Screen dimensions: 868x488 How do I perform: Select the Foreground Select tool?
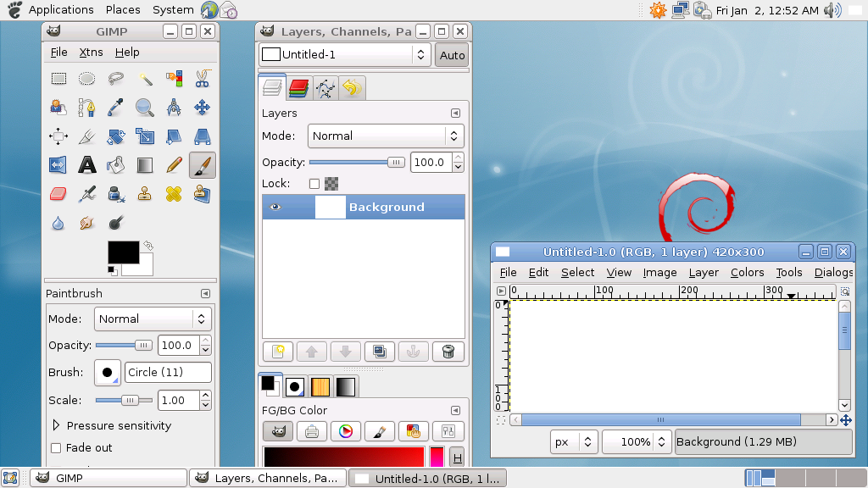click(58, 108)
